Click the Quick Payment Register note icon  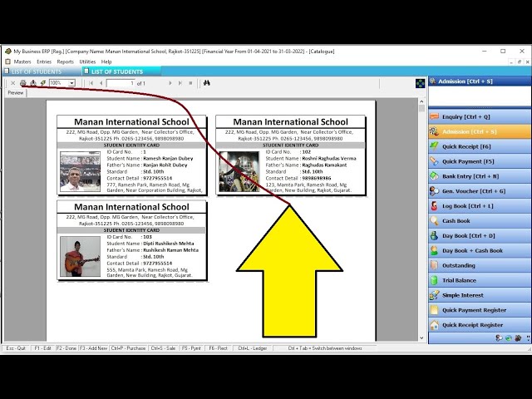[x=434, y=310]
